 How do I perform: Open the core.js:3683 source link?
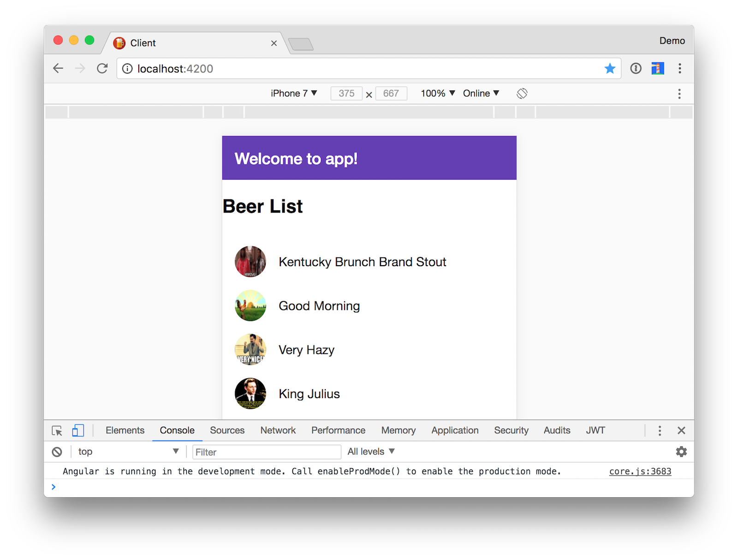640,471
